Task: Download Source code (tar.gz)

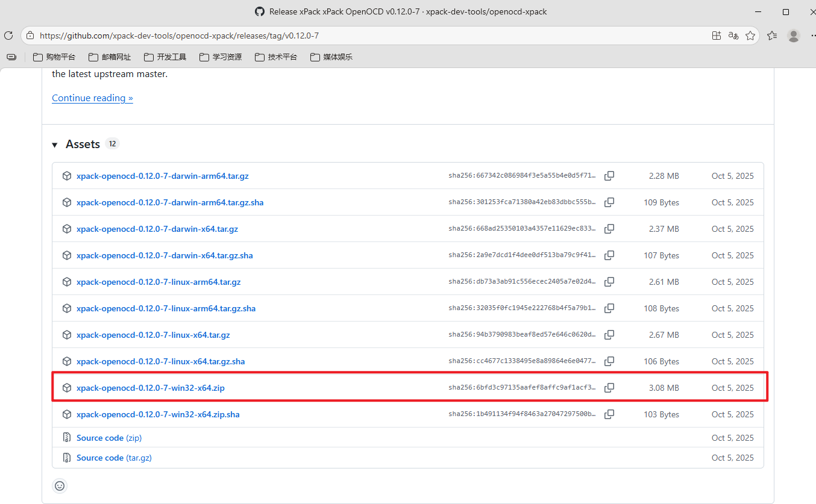Action: (x=114, y=458)
